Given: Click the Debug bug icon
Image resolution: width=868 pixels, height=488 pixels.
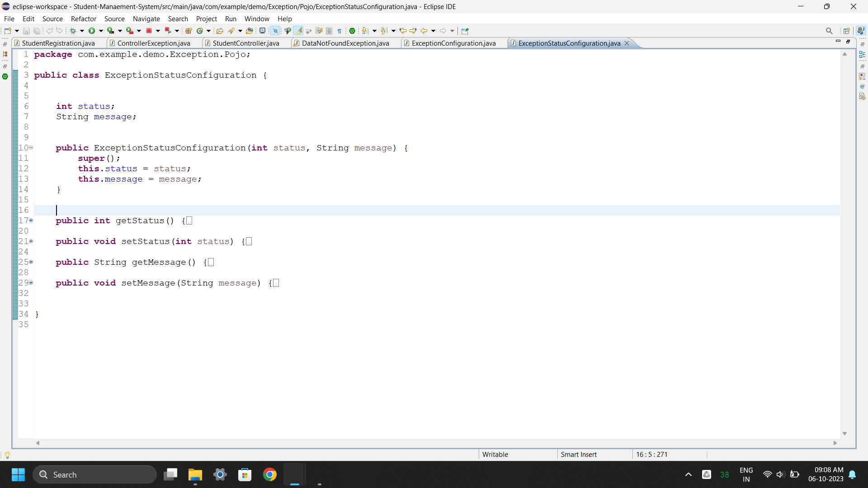Looking at the screenshot, I should [73, 31].
